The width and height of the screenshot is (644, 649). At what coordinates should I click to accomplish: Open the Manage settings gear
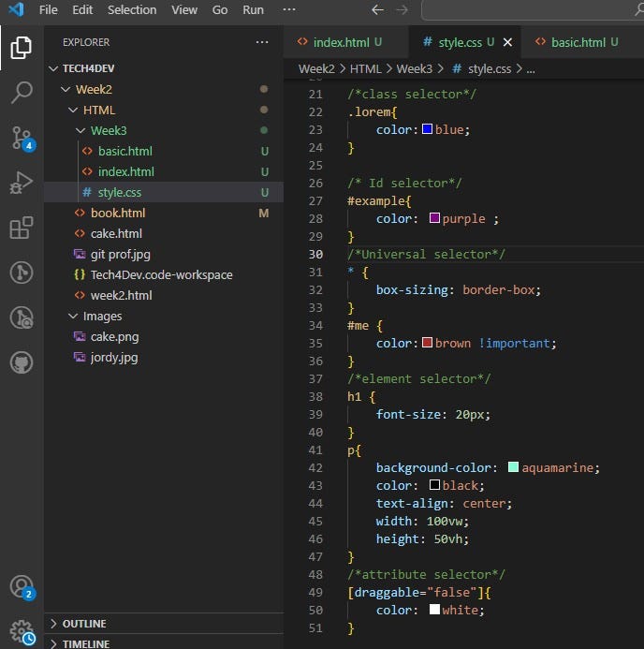click(x=22, y=632)
